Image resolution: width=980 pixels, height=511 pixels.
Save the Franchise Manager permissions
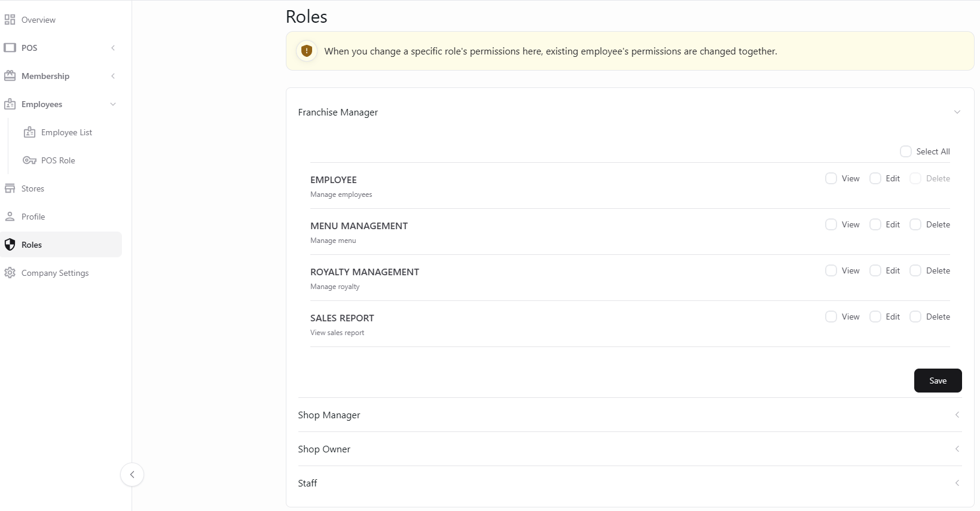[x=938, y=381]
